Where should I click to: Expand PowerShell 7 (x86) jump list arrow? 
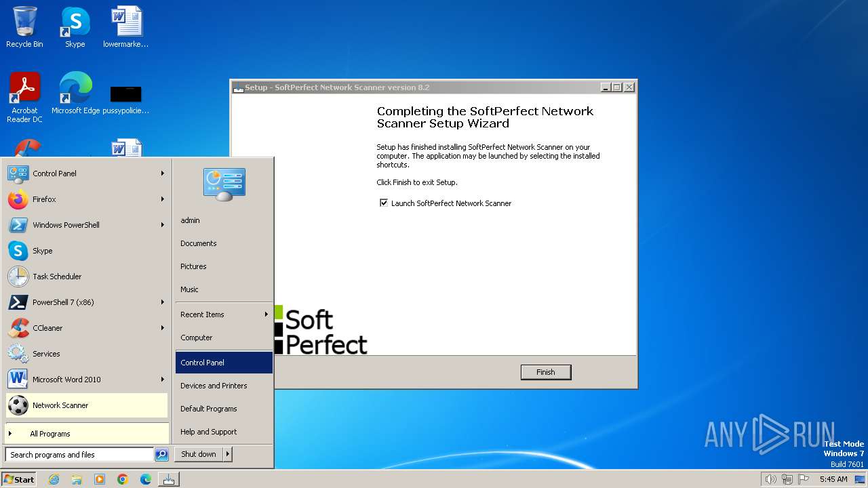pos(163,302)
